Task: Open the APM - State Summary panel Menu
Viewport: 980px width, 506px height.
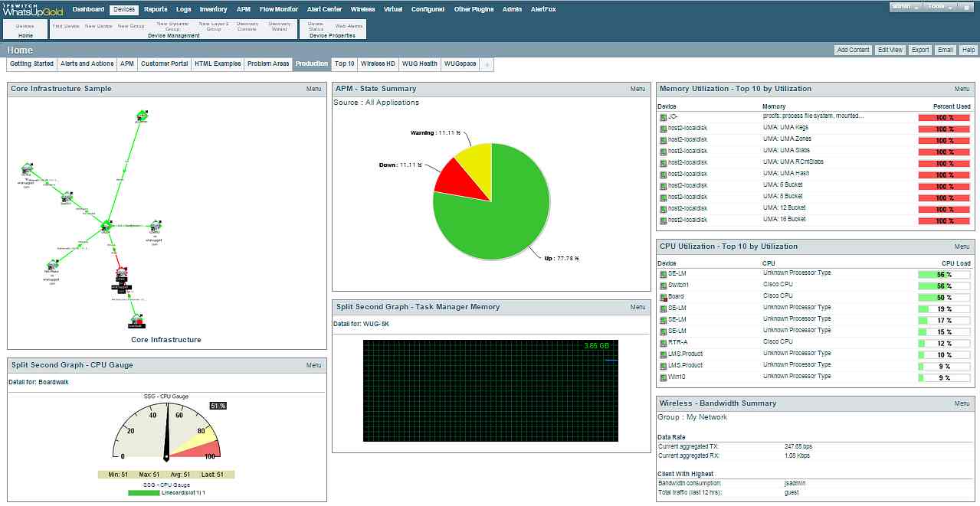Action: (x=637, y=89)
